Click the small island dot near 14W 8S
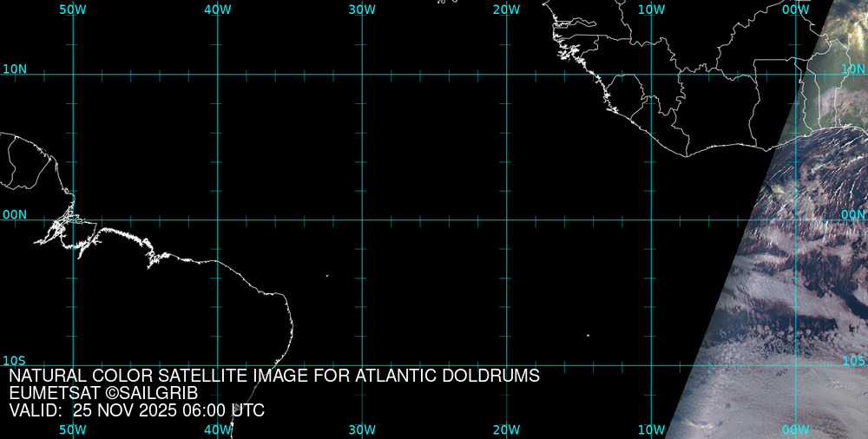The width and height of the screenshot is (868, 439). (x=588, y=336)
